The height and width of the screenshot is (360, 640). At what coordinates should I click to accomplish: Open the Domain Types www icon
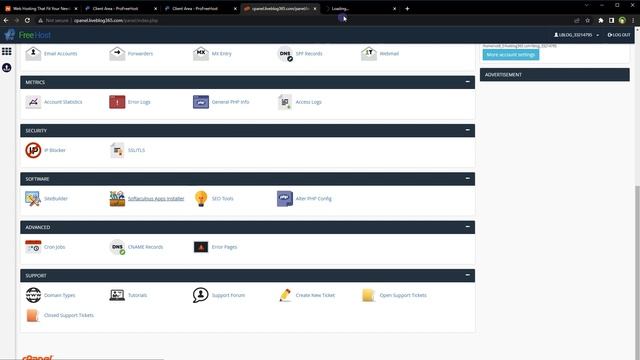pos(33,295)
